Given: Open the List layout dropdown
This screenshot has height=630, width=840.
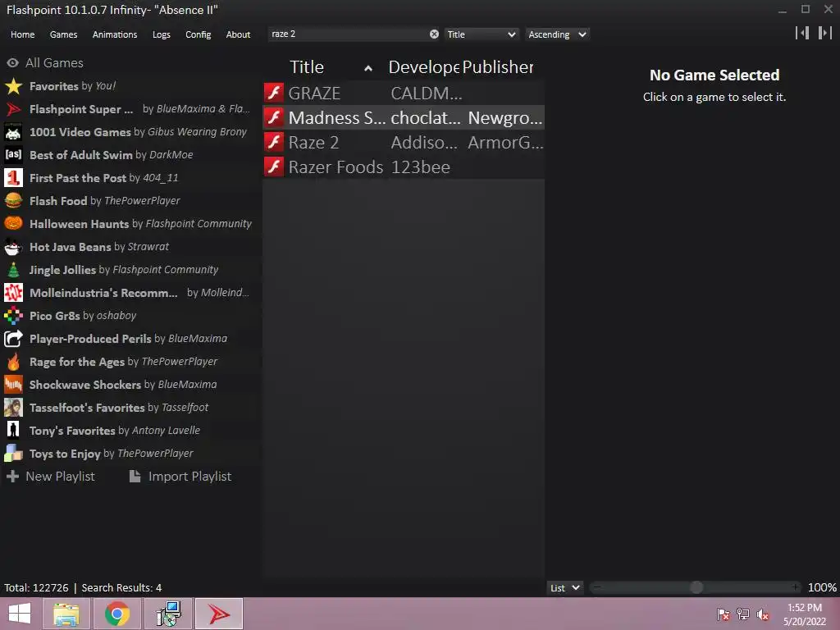Looking at the screenshot, I should pyautogui.click(x=564, y=587).
